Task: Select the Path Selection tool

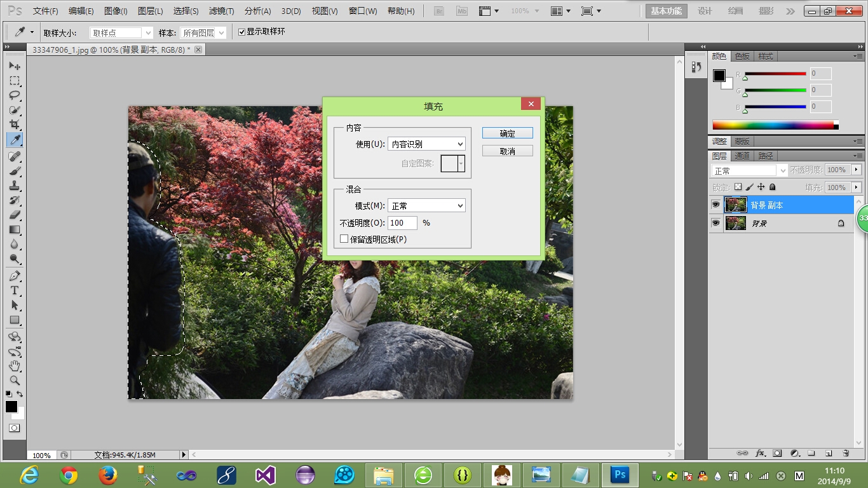Action: pyautogui.click(x=14, y=305)
